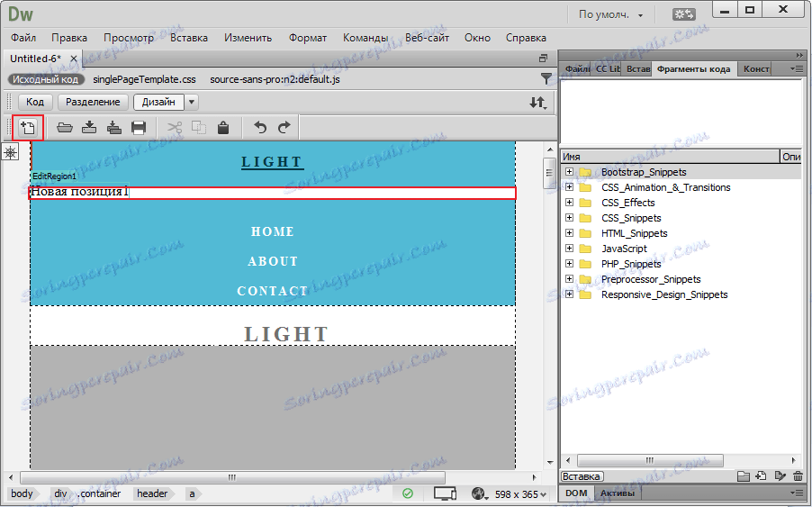Click the globe browser preview icon
812x507 pixels.
click(x=479, y=493)
